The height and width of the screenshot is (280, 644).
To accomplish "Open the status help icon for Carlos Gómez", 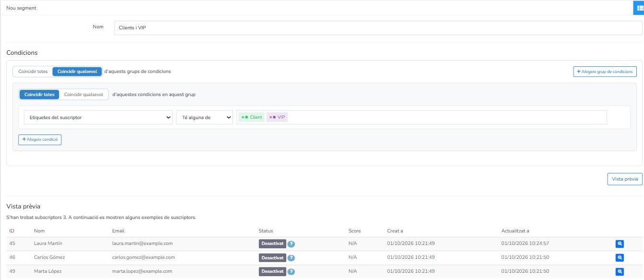I will (x=291, y=258).
